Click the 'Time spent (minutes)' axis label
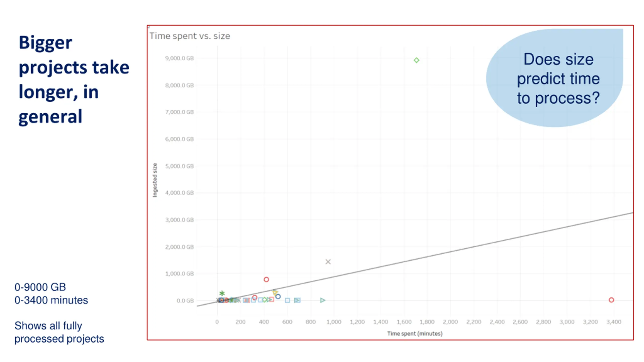 click(415, 334)
